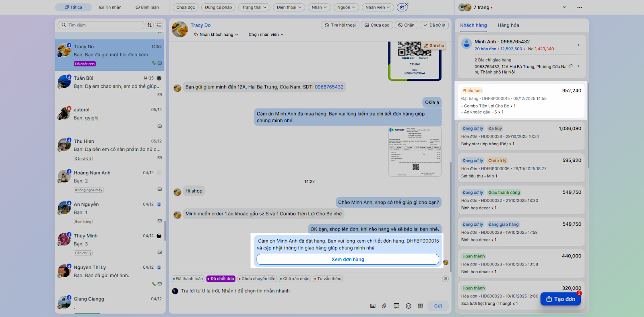This screenshot has height=317, width=644.
Task: Click the paperclip file attachment icon
Action: point(384,306)
